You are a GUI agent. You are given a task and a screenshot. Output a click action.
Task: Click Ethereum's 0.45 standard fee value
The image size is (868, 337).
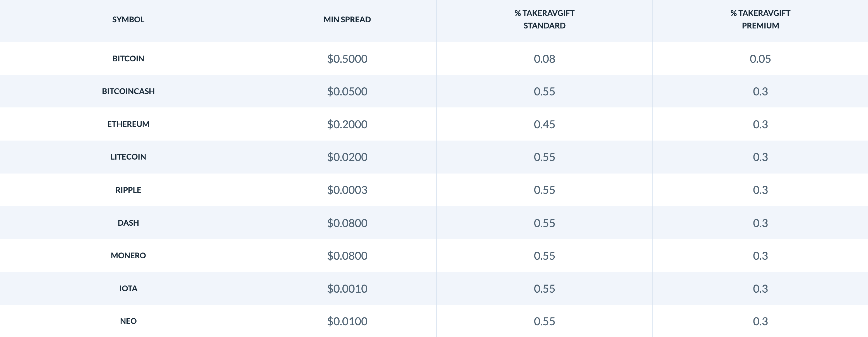click(544, 125)
